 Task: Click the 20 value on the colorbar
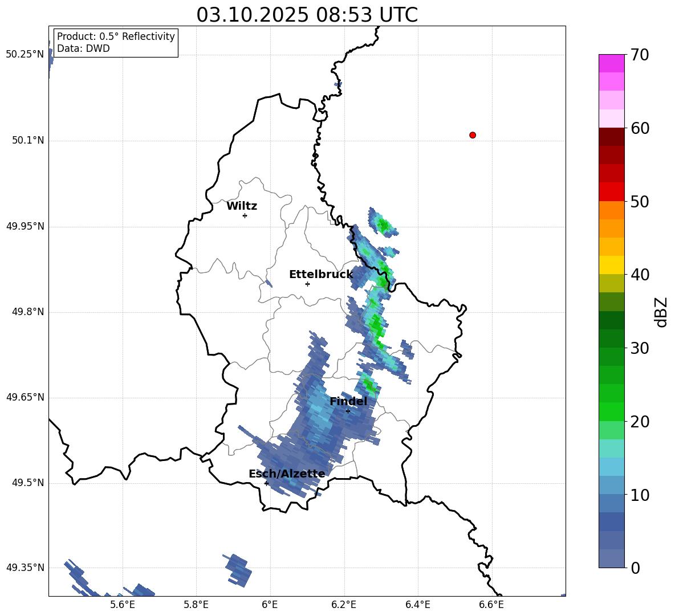[x=640, y=422]
